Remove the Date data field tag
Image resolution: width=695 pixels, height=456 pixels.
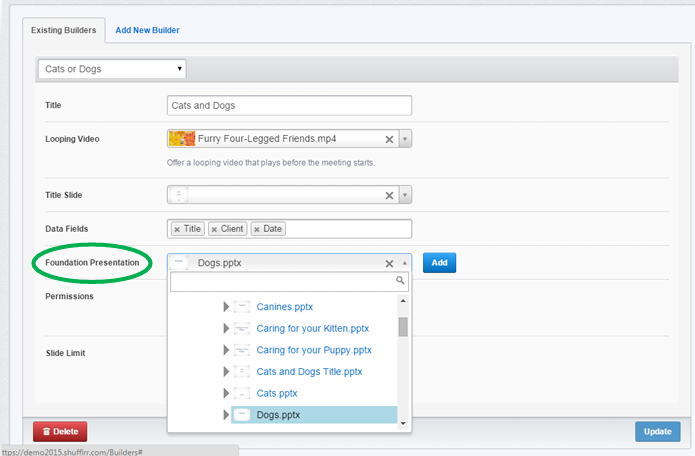coord(257,229)
